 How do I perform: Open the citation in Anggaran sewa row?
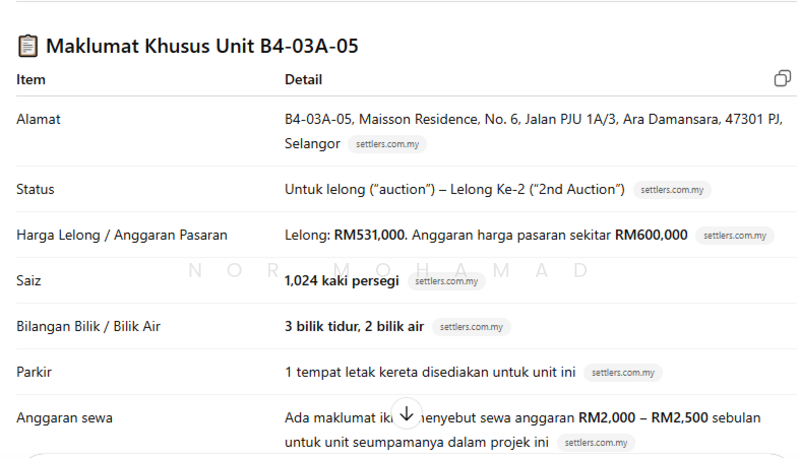pyautogui.click(x=595, y=442)
